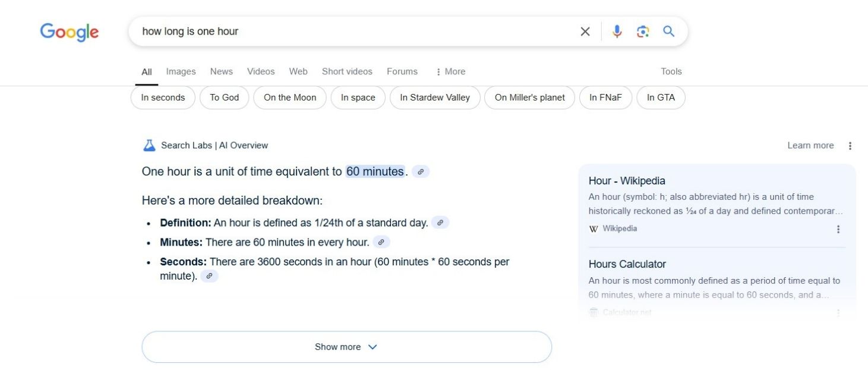Click the source link icon after '60 minutes'

(x=421, y=172)
